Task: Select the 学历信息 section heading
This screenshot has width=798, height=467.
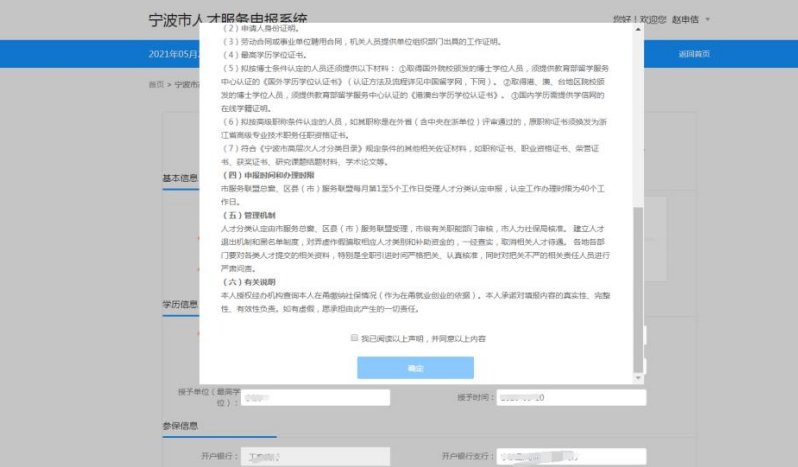Action: coord(180,304)
